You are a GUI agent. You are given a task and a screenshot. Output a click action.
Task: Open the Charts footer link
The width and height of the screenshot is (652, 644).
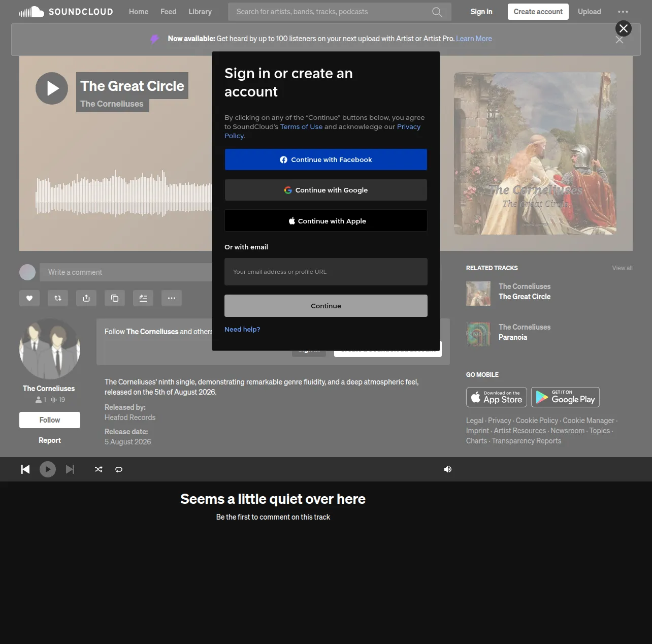tap(476, 441)
